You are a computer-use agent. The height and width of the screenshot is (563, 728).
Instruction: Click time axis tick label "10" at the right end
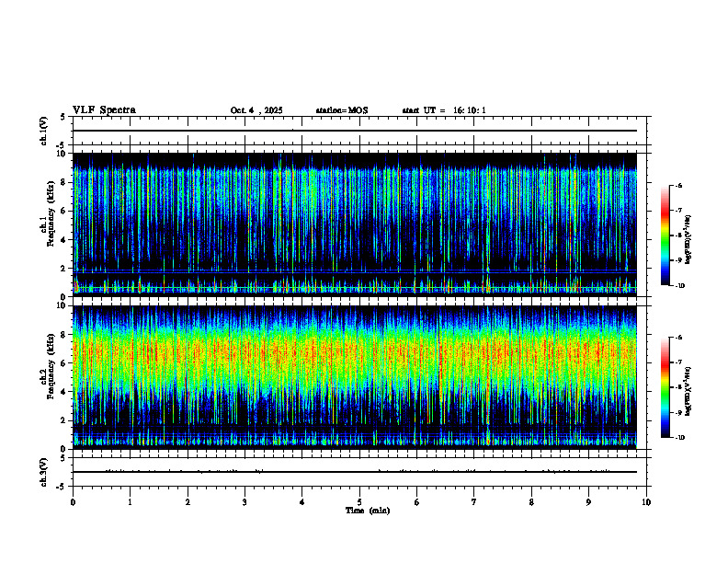click(646, 502)
